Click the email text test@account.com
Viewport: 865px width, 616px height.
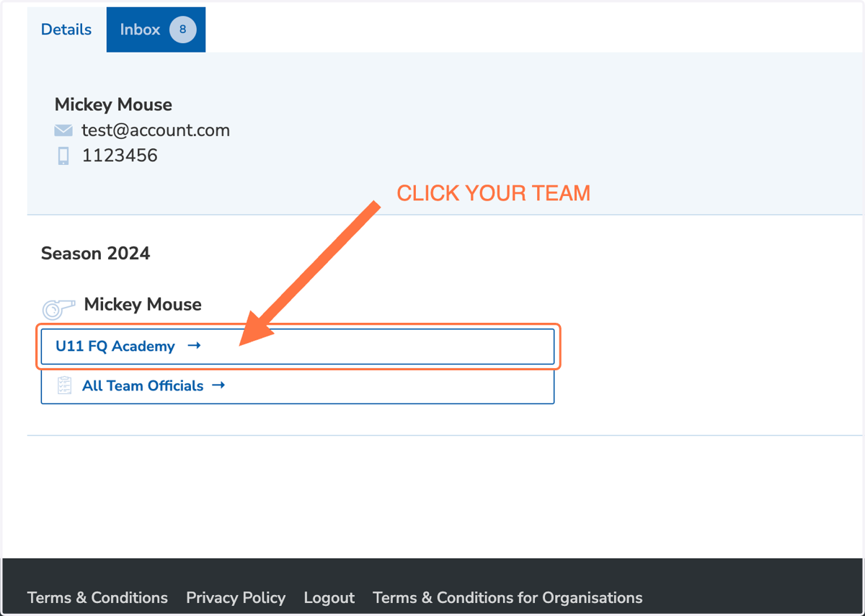pos(156,130)
